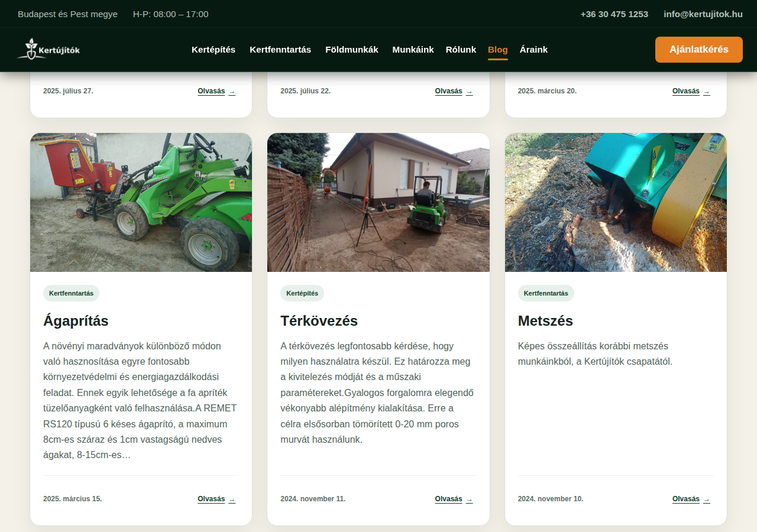Open the Térkövezés article title
757x532 pixels.
(319, 321)
